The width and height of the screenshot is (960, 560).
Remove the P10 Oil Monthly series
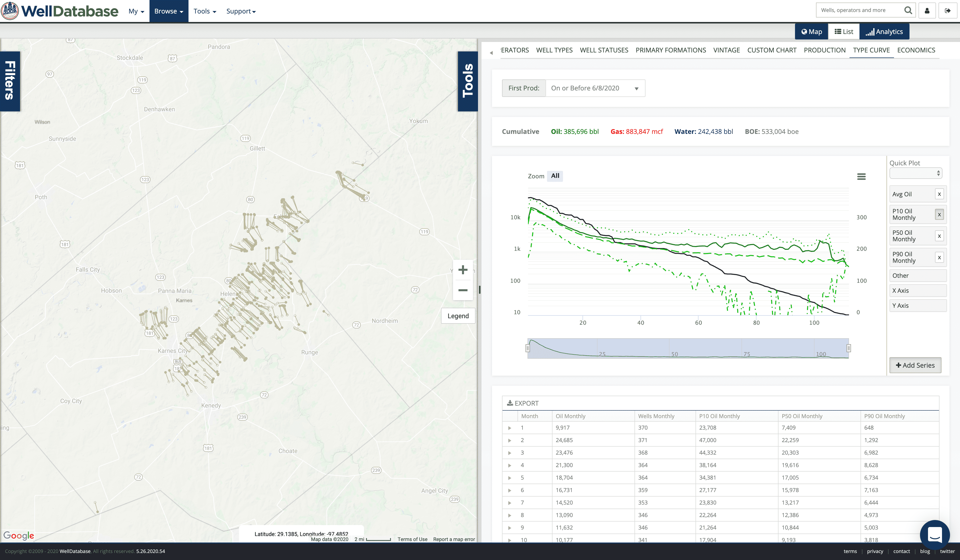(x=939, y=214)
